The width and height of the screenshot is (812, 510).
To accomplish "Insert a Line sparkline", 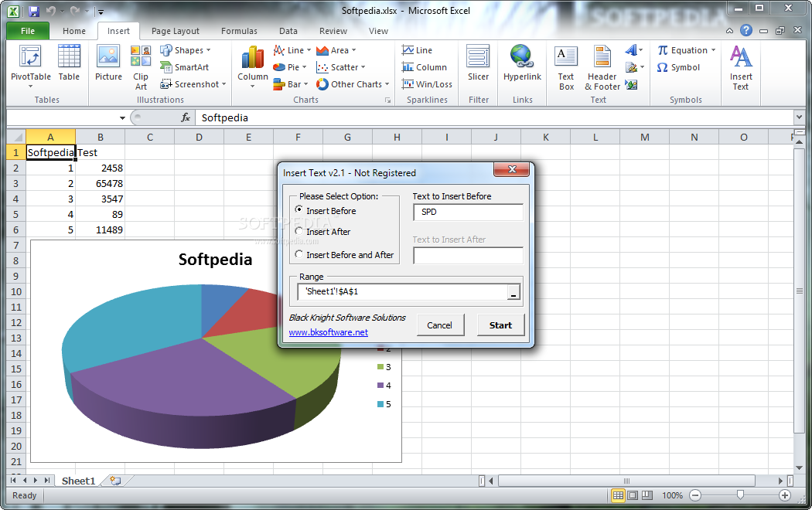I will pyautogui.click(x=417, y=50).
